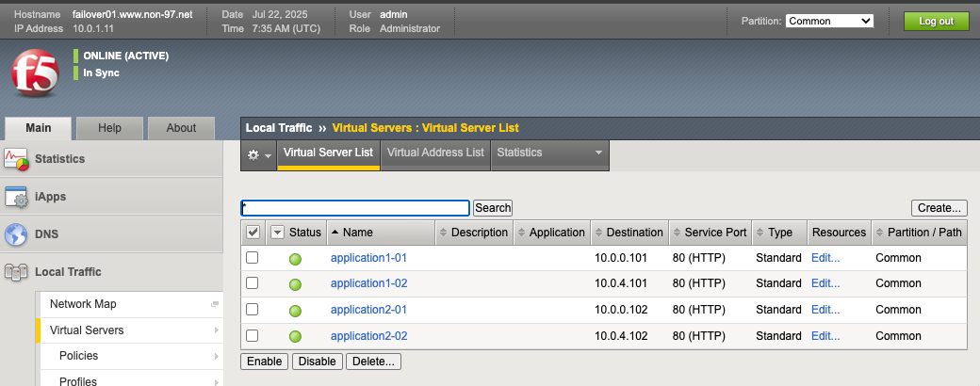This screenshot has width=980, height=386.
Task: Sort table by Application column
Action: point(552,233)
